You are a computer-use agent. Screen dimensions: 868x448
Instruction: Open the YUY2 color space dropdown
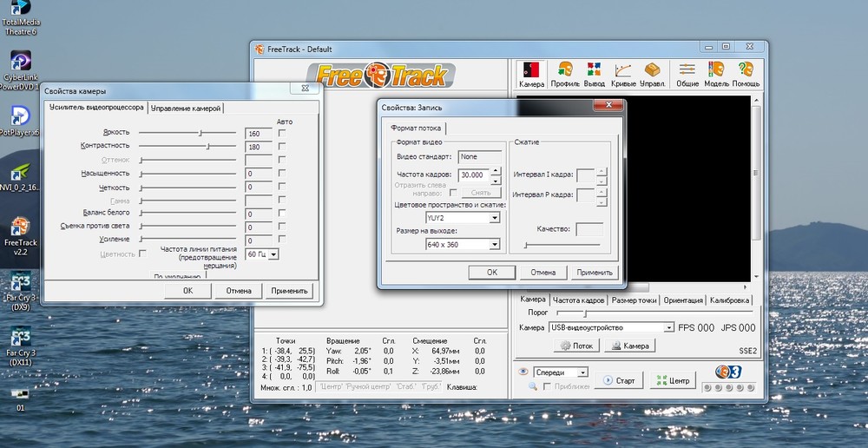click(x=495, y=219)
